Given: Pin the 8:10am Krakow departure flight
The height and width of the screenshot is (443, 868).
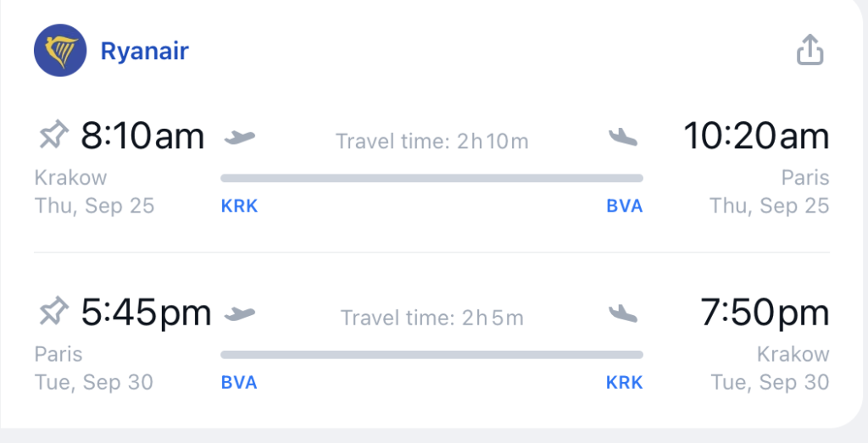Looking at the screenshot, I should coord(53,136).
